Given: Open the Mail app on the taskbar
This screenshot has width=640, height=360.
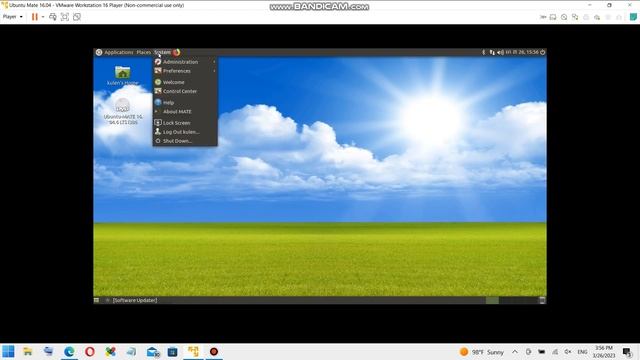Looking at the screenshot, I should [153, 351].
